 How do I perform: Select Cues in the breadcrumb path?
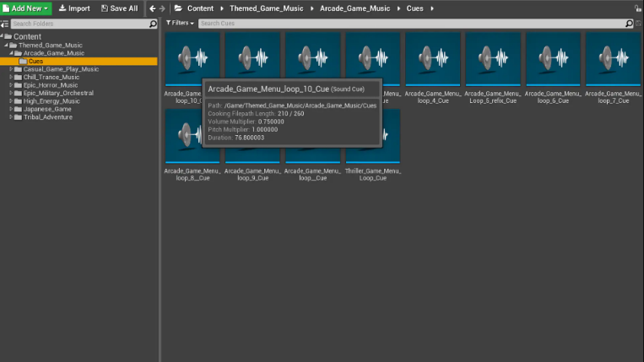coord(414,8)
